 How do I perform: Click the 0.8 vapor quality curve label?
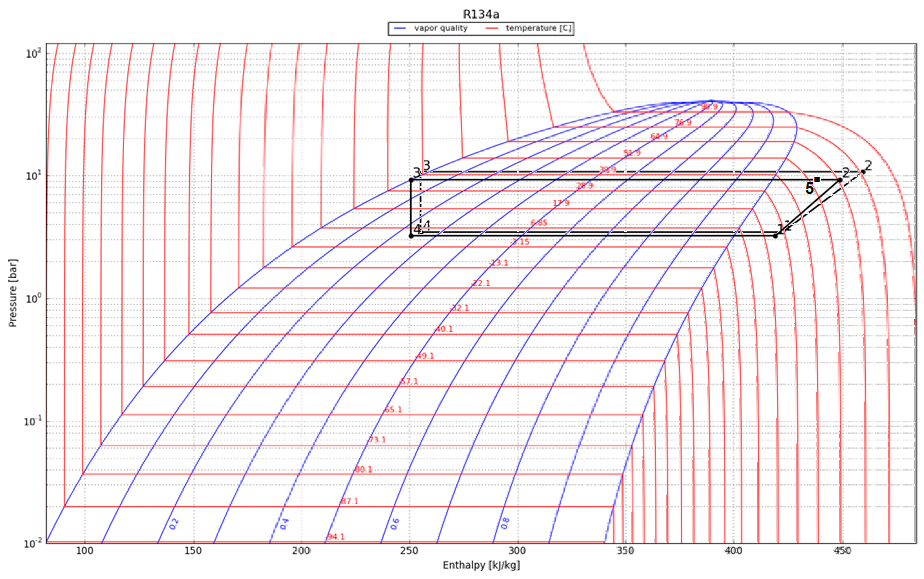coord(505,523)
